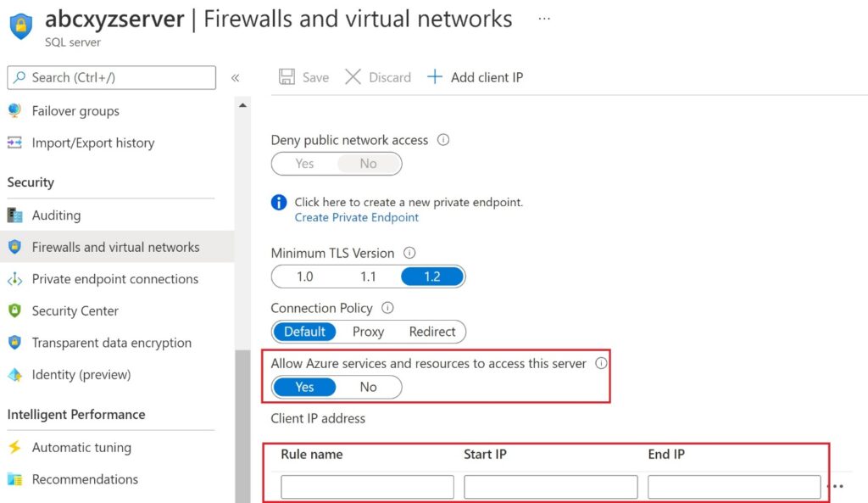Click the Failover groups globe icon

pyautogui.click(x=14, y=110)
